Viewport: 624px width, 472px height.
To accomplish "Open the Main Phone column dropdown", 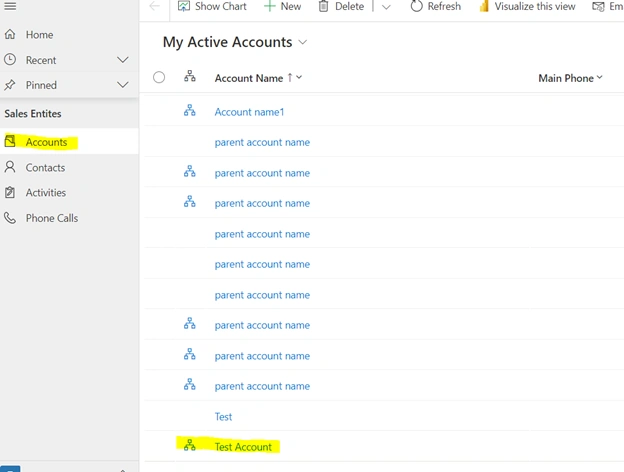I will click(x=599, y=77).
